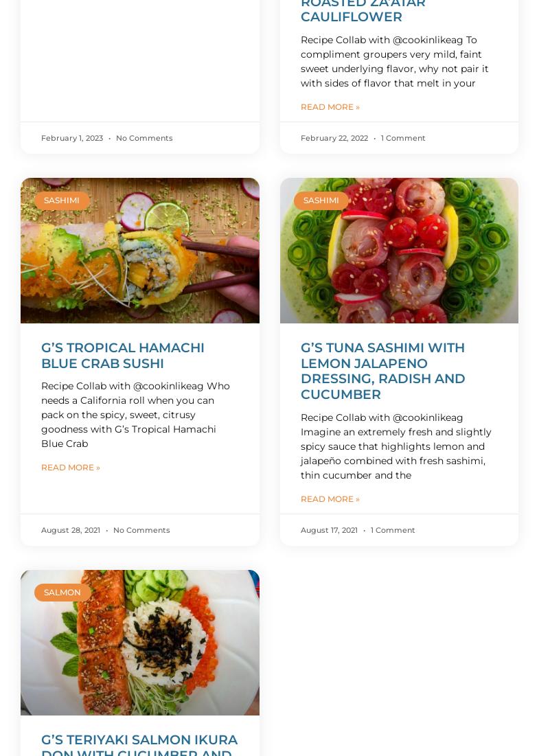View No Comments on February 1, 2023 post
The image size is (539, 756).
(x=144, y=138)
